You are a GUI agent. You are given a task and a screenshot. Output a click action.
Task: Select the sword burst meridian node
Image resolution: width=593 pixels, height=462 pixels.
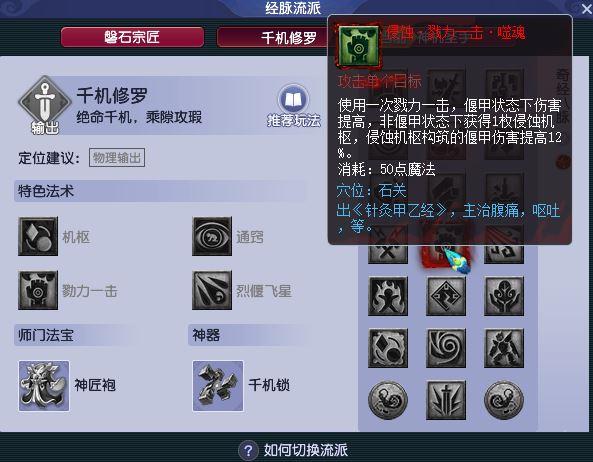point(446,400)
